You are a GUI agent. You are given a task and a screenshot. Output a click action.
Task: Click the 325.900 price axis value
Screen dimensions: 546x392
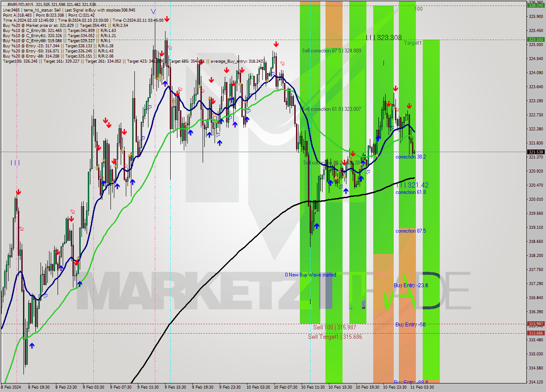coord(536,16)
